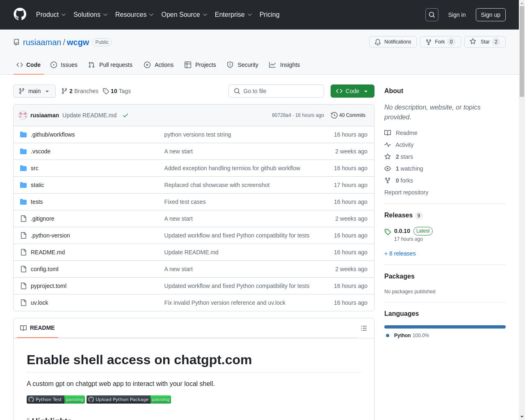This screenshot has width=525, height=420.
Task: Open commit 'Replaced chat showcase with screenshot'
Action: click(217, 185)
